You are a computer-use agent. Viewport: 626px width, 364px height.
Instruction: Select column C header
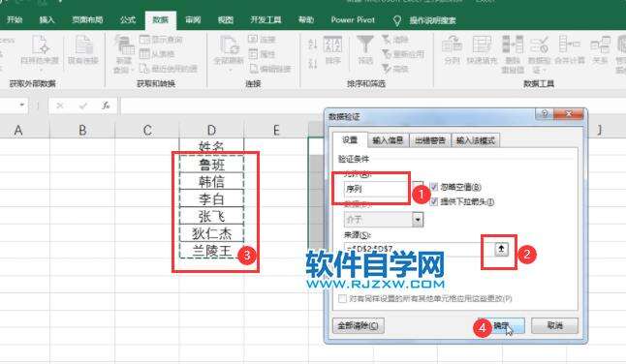tap(147, 130)
